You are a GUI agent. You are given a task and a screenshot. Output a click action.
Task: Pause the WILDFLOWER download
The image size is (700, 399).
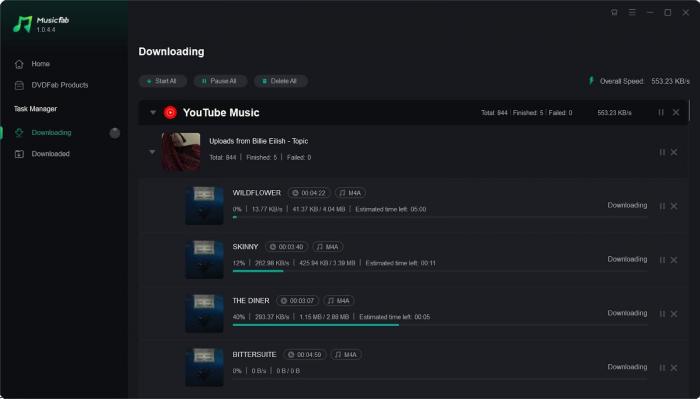pos(662,206)
